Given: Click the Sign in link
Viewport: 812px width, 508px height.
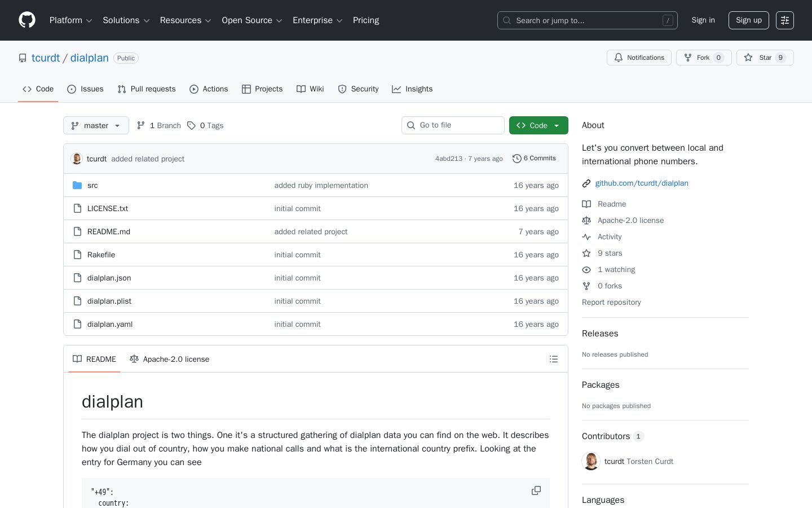Looking at the screenshot, I should point(703,20).
